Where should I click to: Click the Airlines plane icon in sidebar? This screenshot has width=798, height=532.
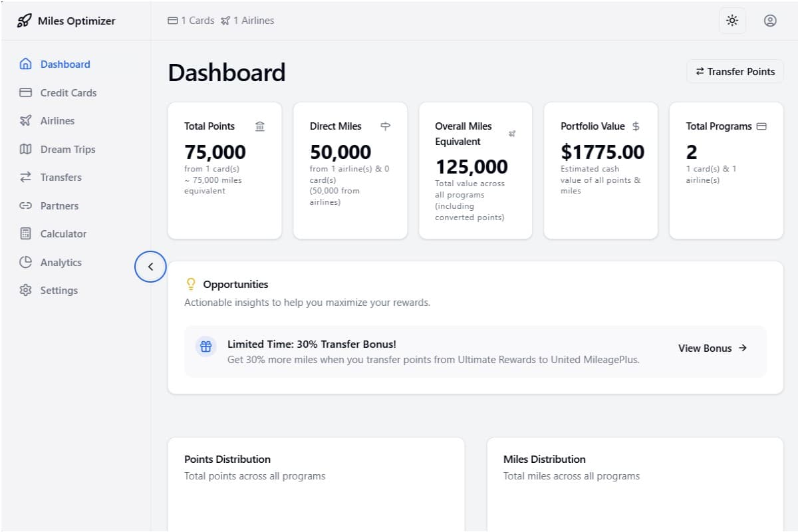(26, 121)
